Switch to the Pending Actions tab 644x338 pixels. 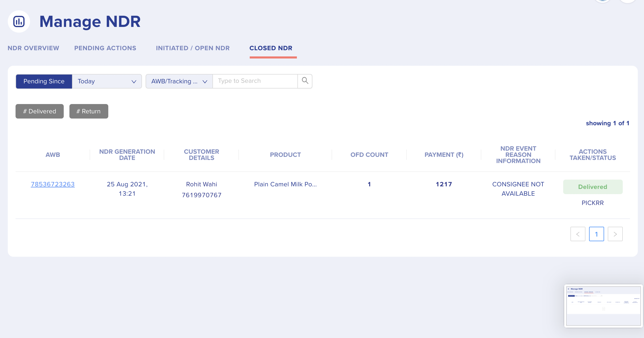coord(105,48)
